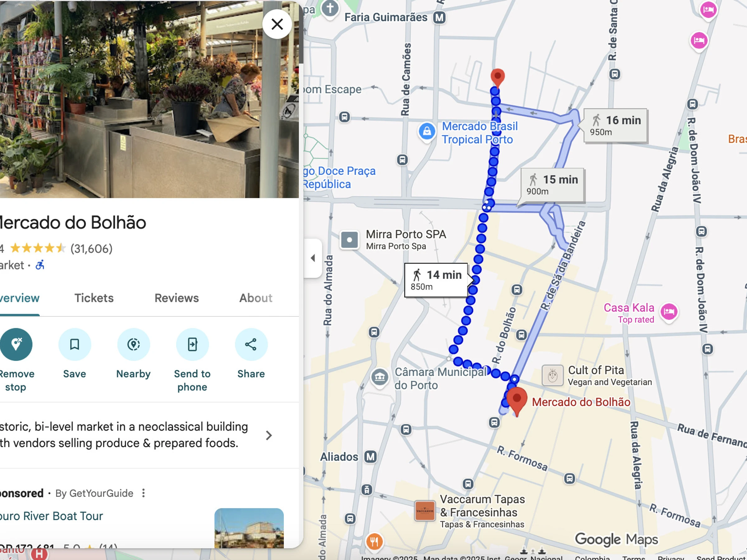Click the Câmara Municipal do Porto landmark icon

click(380, 376)
